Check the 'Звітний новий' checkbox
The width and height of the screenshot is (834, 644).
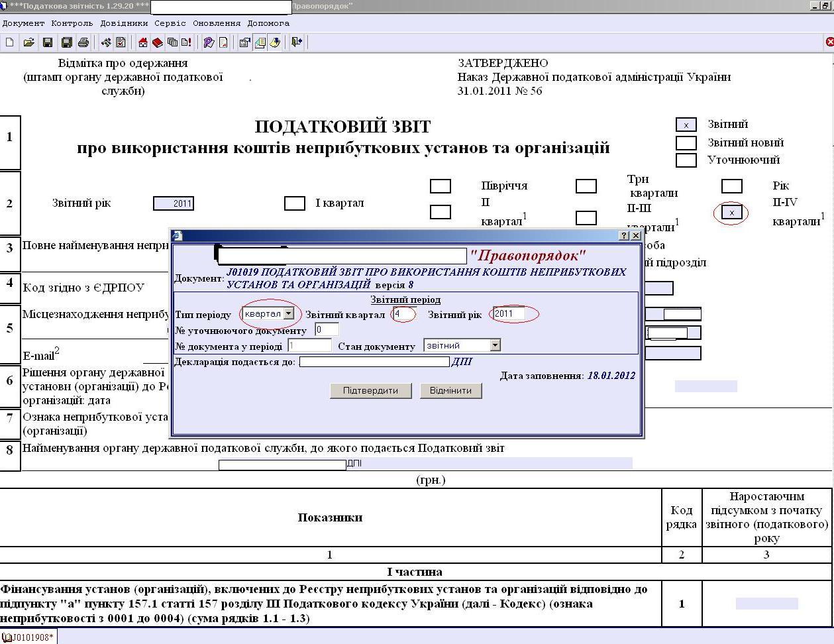pos(686,142)
